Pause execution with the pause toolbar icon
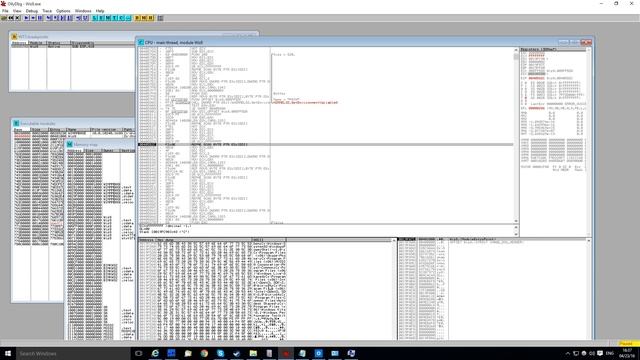Viewport: 640px width, 360px height. [40, 18]
